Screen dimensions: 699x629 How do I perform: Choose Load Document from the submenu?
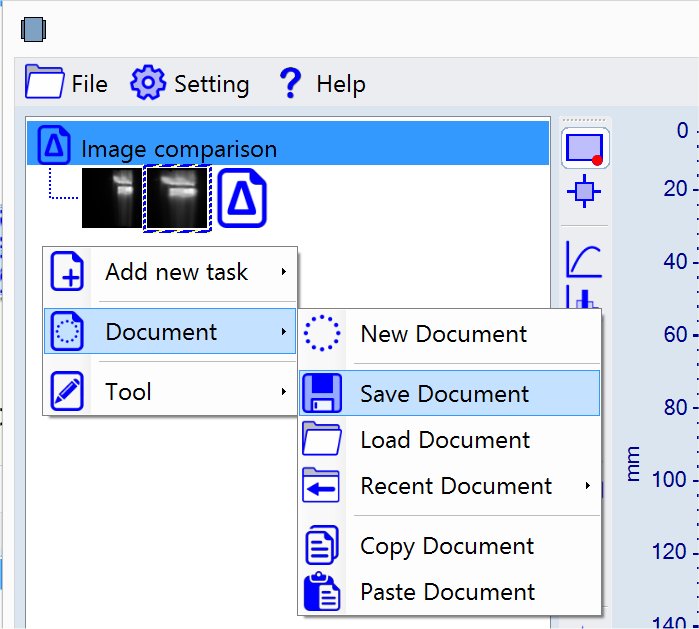click(445, 440)
